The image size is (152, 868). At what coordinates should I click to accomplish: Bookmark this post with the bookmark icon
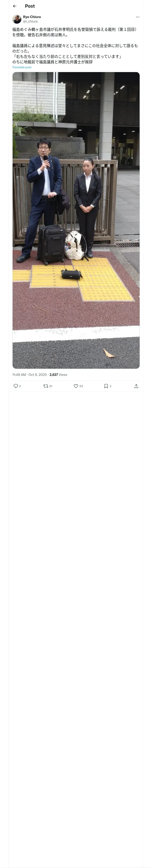click(x=106, y=386)
